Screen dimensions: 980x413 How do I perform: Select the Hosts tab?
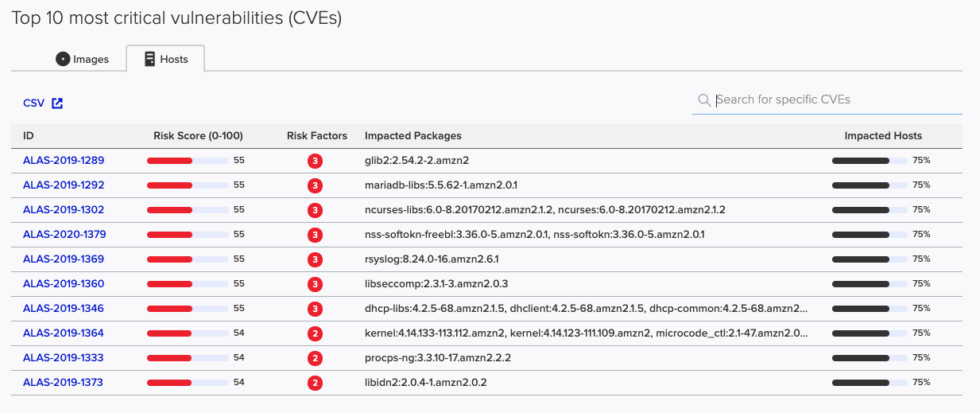click(x=166, y=60)
